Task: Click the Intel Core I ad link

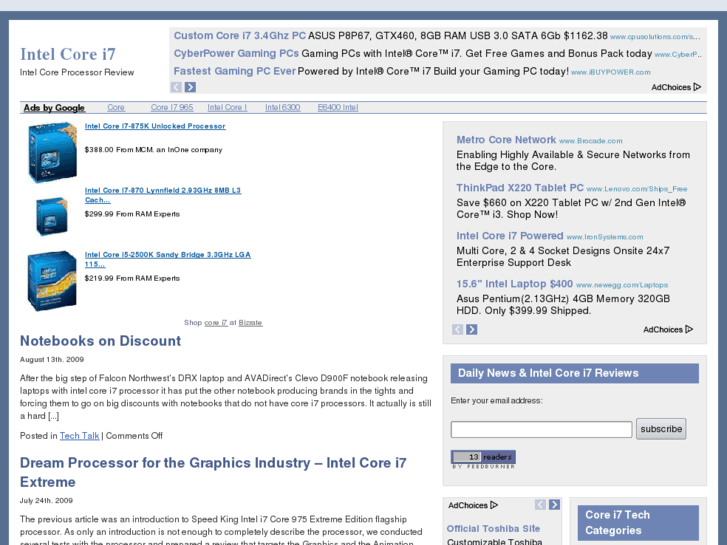Action: coord(227,107)
